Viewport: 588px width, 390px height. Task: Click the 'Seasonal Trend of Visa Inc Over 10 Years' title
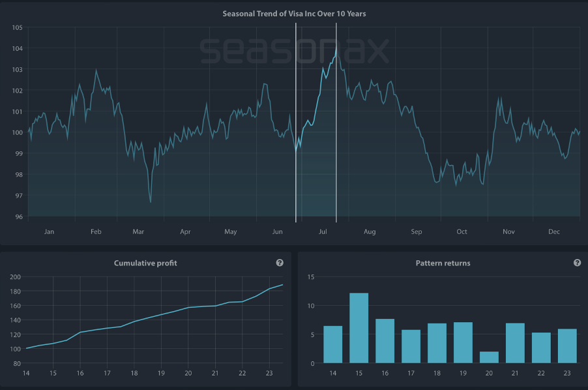tap(294, 14)
